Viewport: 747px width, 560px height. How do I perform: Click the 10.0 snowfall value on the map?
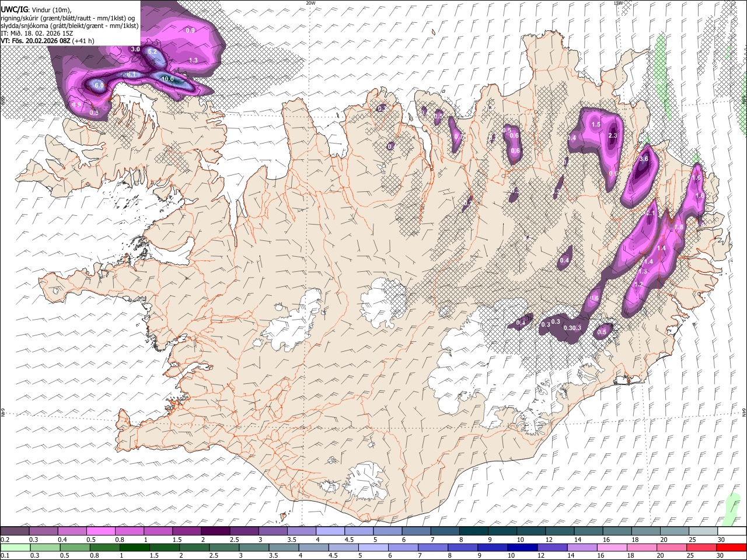(167, 79)
